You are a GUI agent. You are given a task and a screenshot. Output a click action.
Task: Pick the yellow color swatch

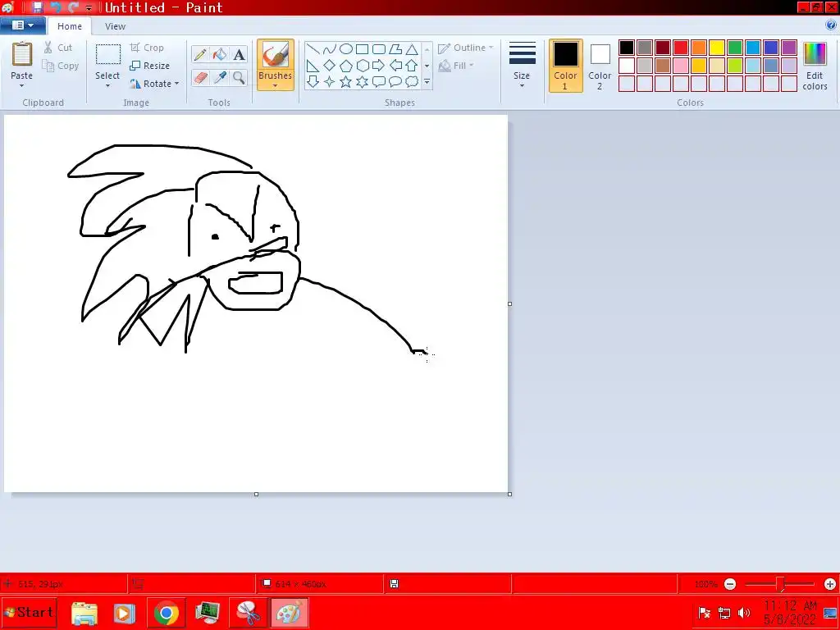(717, 48)
